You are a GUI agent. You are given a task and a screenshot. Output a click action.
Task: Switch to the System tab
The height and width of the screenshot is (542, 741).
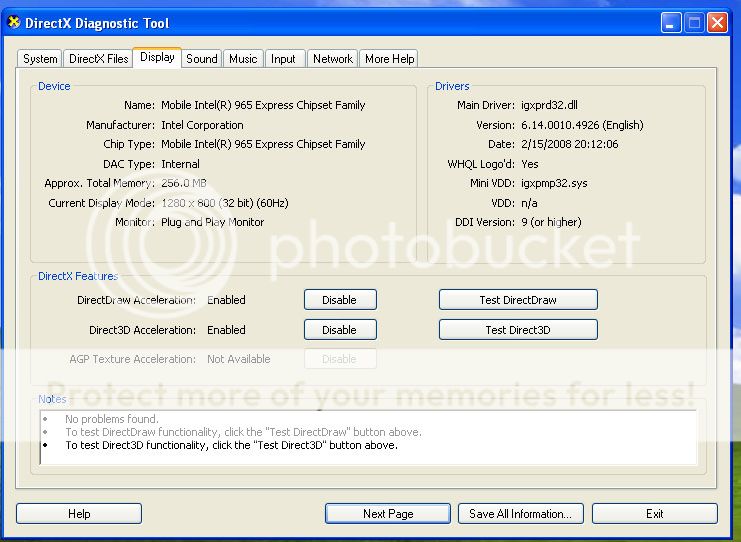40,59
